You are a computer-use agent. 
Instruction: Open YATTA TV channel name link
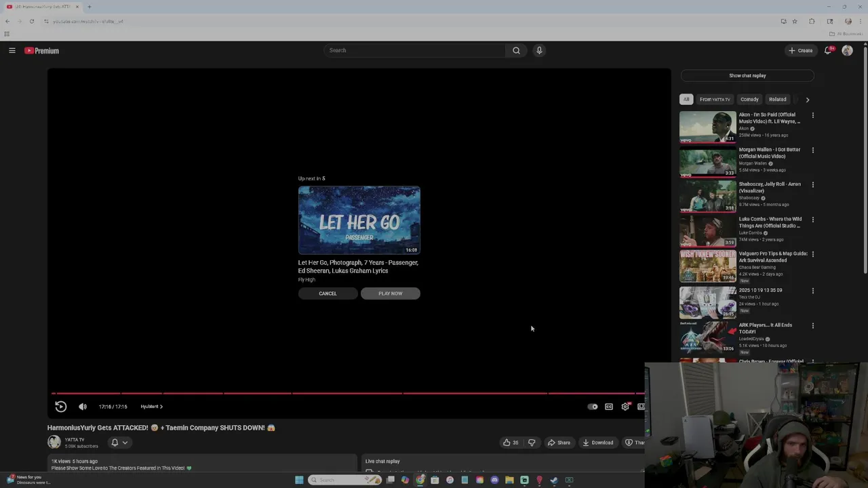75,440
